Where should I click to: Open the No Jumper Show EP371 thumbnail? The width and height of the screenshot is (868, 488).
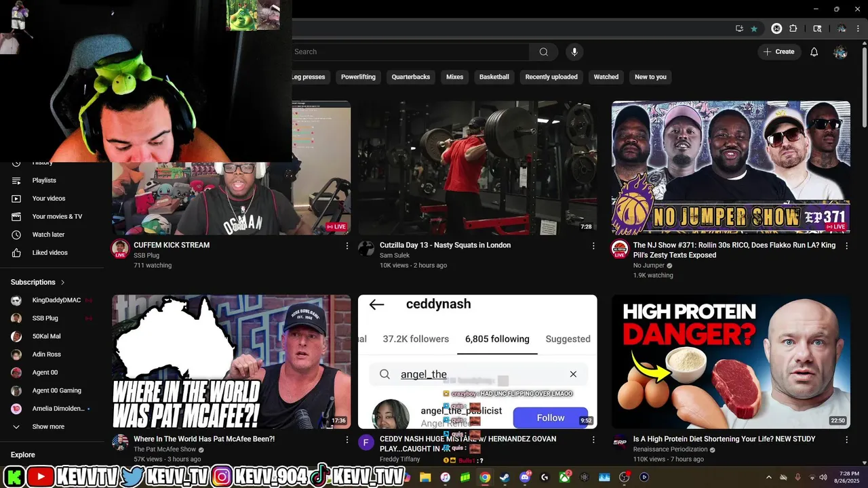(731, 167)
